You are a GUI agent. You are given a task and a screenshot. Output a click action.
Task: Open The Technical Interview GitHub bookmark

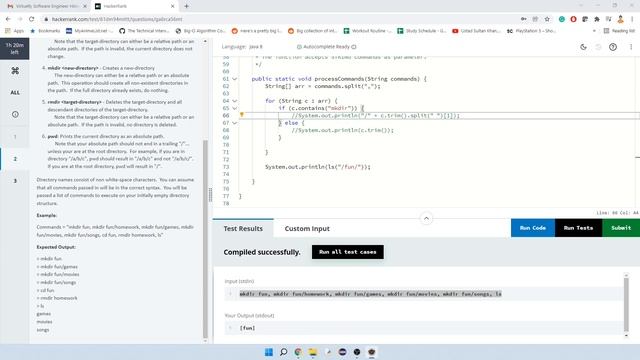coord(144,31)
